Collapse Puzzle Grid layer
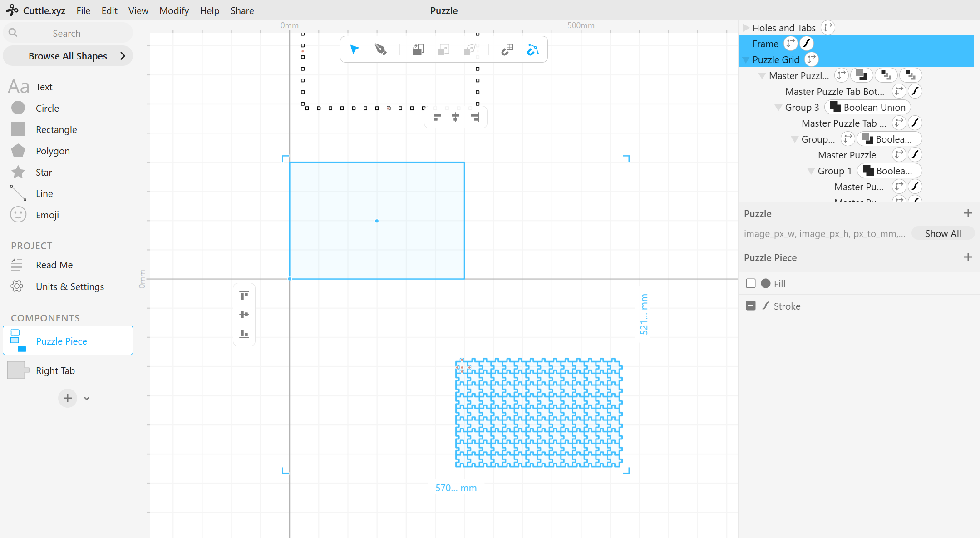Image resolution: width=980 pixels, height=538 pixels. pyautogui.click(x=746, y=60)
